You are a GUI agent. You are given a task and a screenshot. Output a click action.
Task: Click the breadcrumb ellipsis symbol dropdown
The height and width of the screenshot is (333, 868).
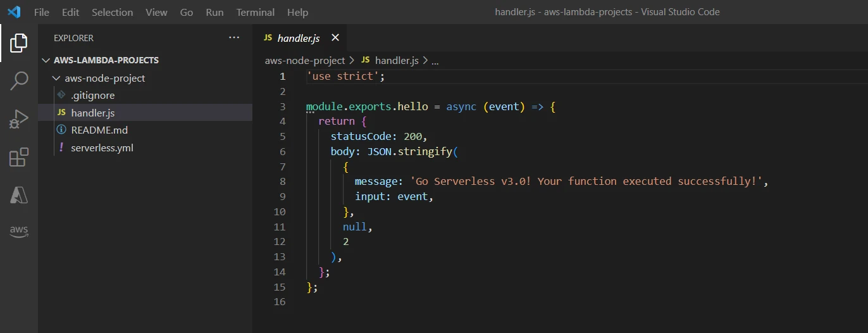point(435,61)
